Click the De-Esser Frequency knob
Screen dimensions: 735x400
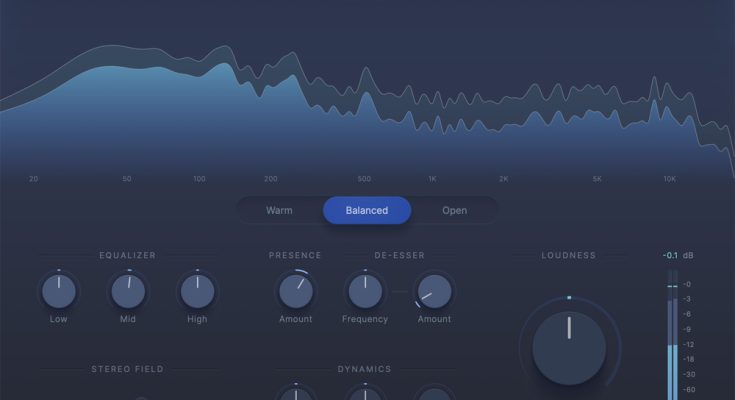pos(365,292)
